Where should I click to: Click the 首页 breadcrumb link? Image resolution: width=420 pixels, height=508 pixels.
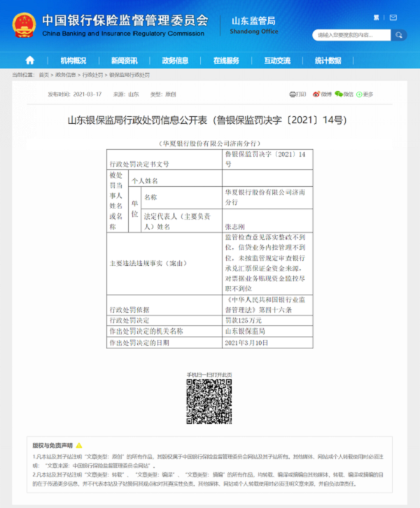point(43,75)
